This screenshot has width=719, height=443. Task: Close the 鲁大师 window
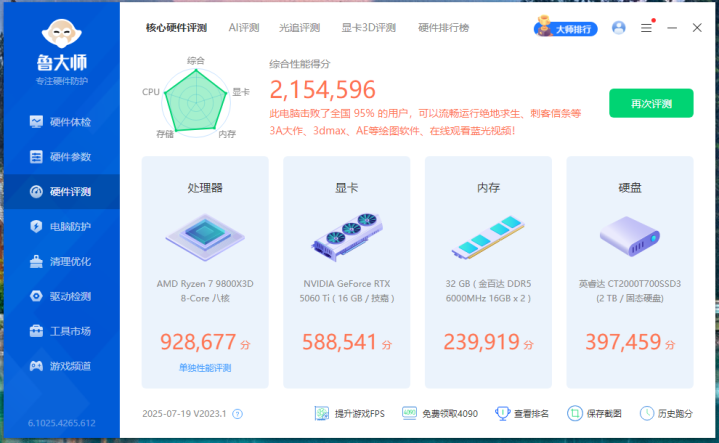coord(697,28)
